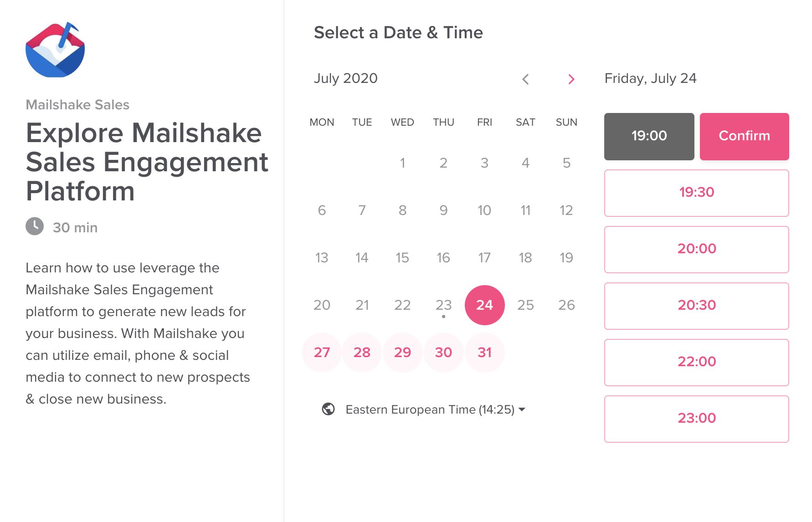This screenshot has height=522, width=812.
Task: Pick July 29 on the calendar
Action: click(x=402, y=352)
